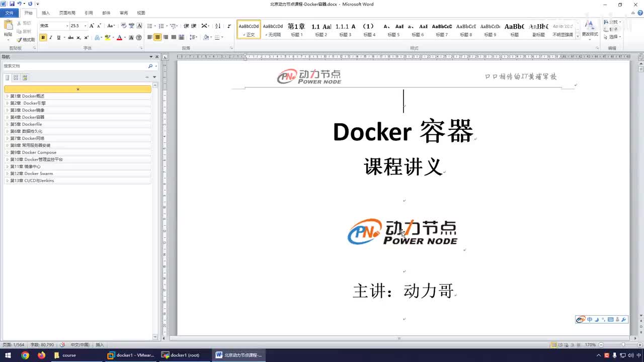644x362 pixels.
Task: Apply the 正文 style
Action: (x=249, y=30)
